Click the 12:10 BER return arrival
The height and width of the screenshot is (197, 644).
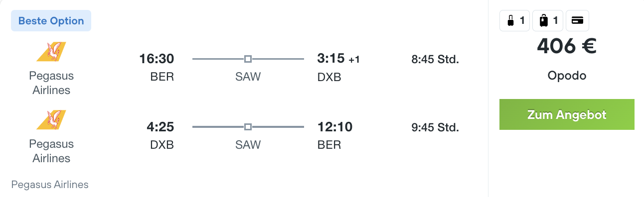pos(335,127)
